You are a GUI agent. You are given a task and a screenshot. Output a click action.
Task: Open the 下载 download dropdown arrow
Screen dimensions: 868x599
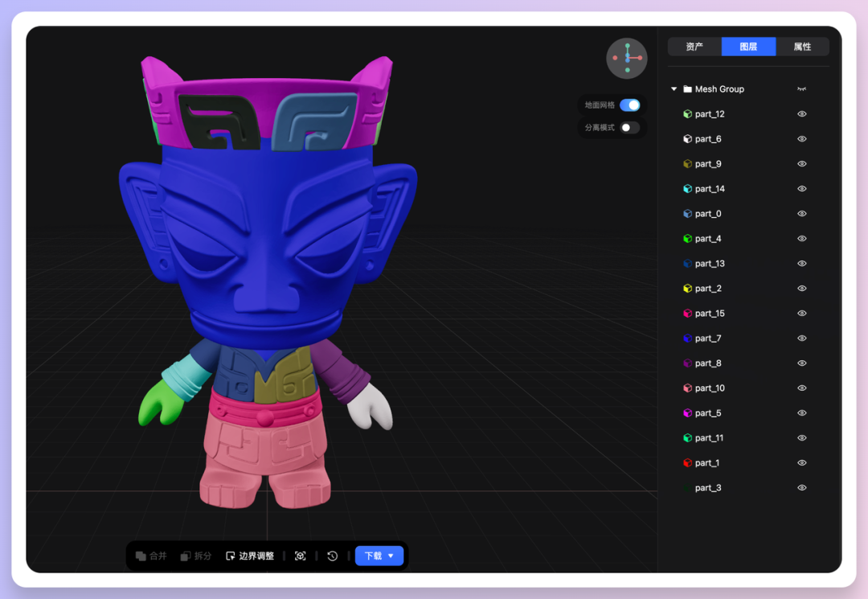[x=391, y=556]
